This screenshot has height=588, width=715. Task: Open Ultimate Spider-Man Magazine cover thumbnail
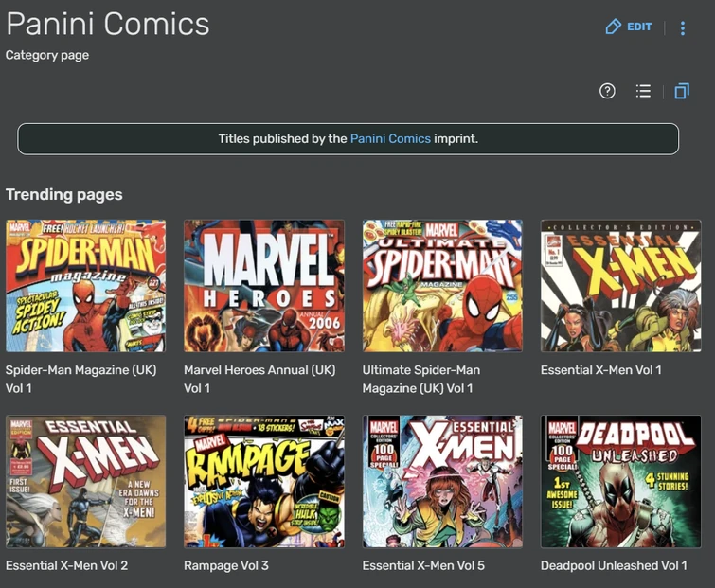442,286
